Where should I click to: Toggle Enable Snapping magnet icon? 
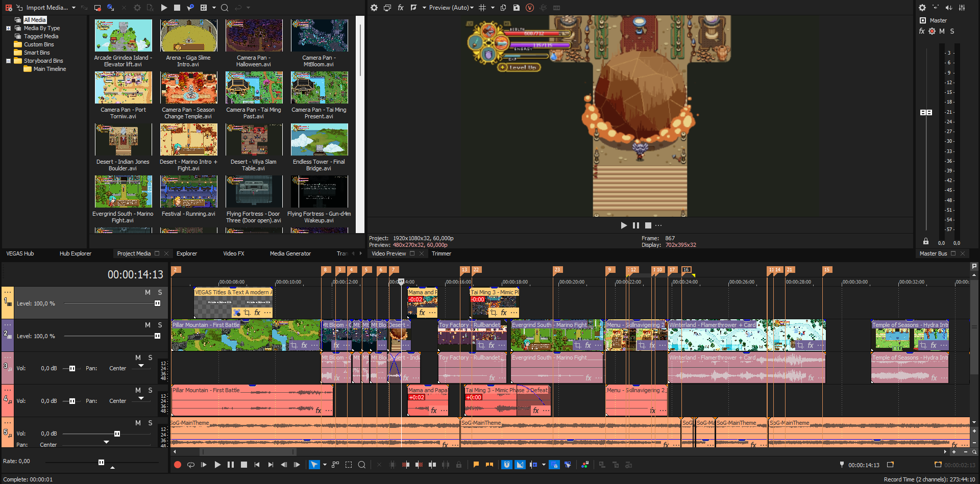[x=506, y=465]
